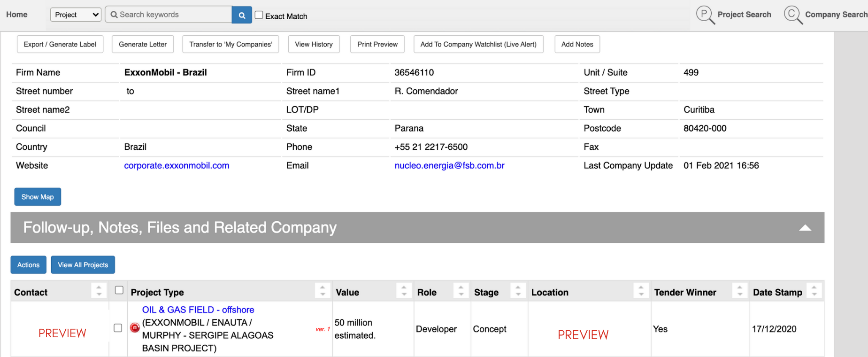Go to the Home menu item
Viewport: 868px width, 357px height.
(17, 15)
